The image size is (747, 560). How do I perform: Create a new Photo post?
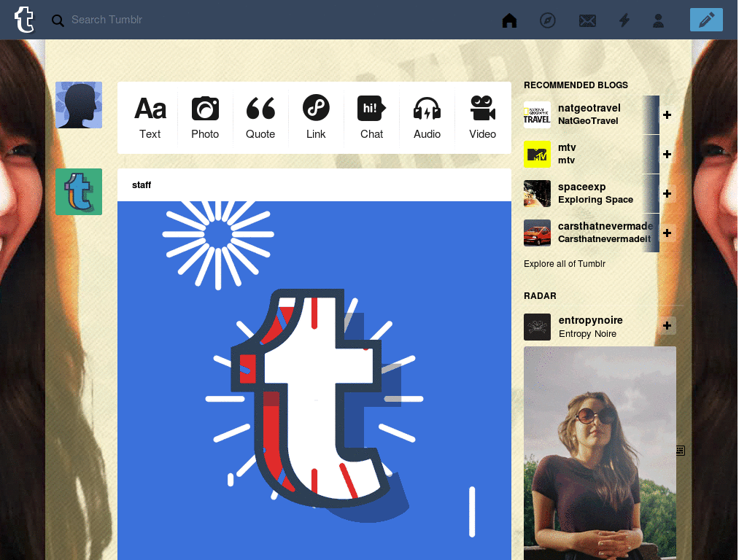pos(205,117)
